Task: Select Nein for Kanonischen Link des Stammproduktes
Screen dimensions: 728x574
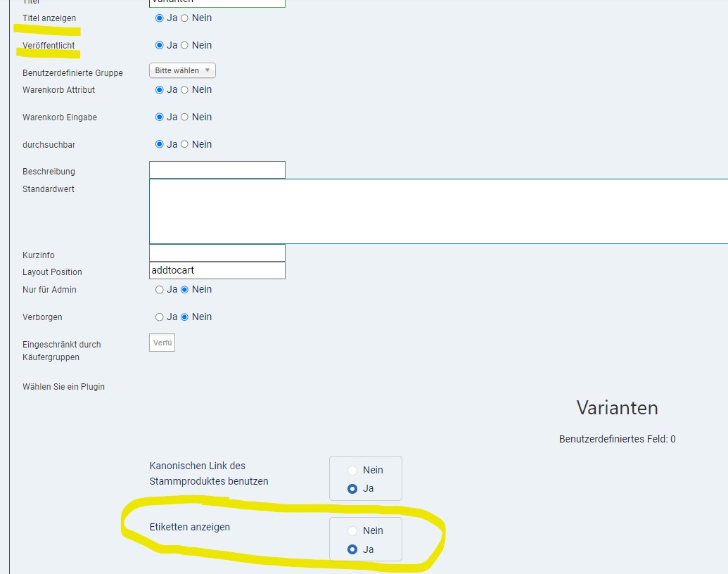Action: [x=352, y=471]
